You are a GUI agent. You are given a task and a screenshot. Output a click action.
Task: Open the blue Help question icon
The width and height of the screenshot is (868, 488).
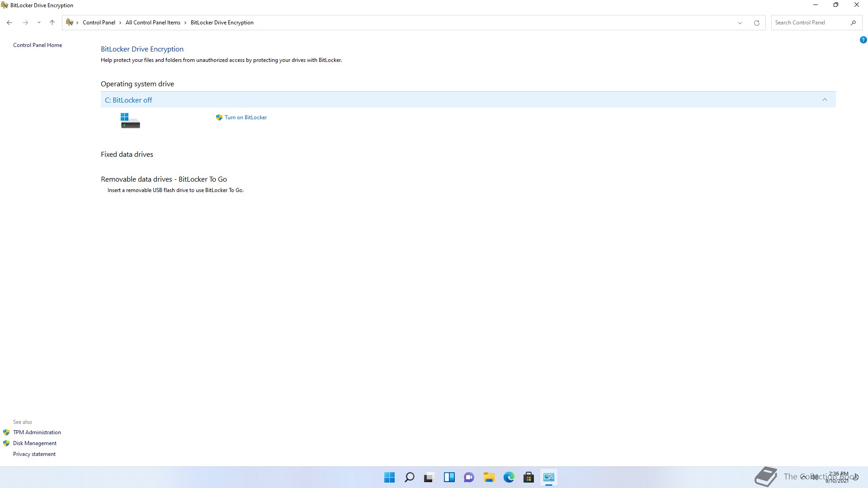point(863,40)
